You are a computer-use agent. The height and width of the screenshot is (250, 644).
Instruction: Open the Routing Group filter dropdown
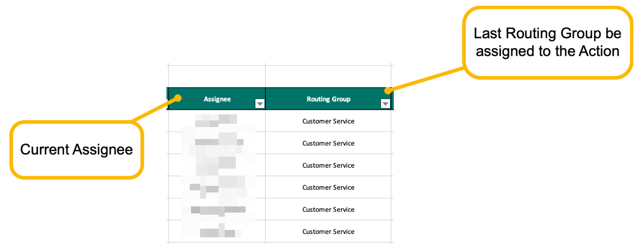[385, 104]
